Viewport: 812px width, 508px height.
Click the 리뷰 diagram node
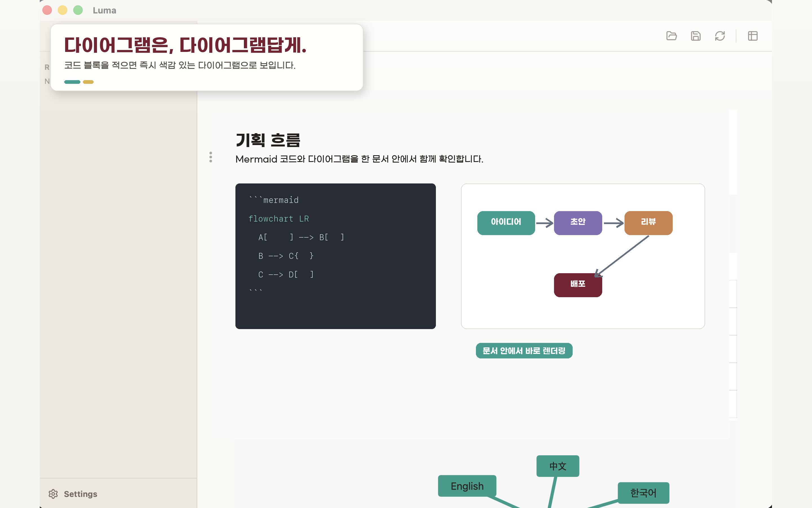coord(648,223)
